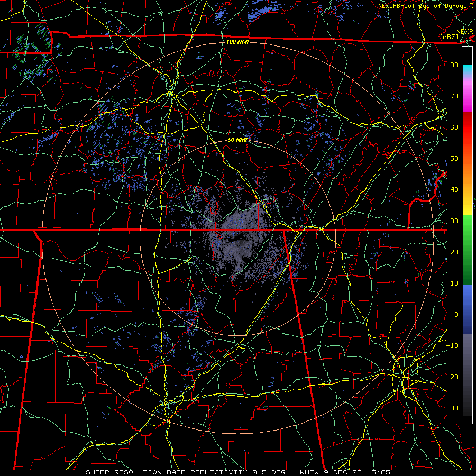Click the 10 value on the dBZ scale
Image resolution: width=476 pixels, height=476 pixels.
click(x=454, y=283)
